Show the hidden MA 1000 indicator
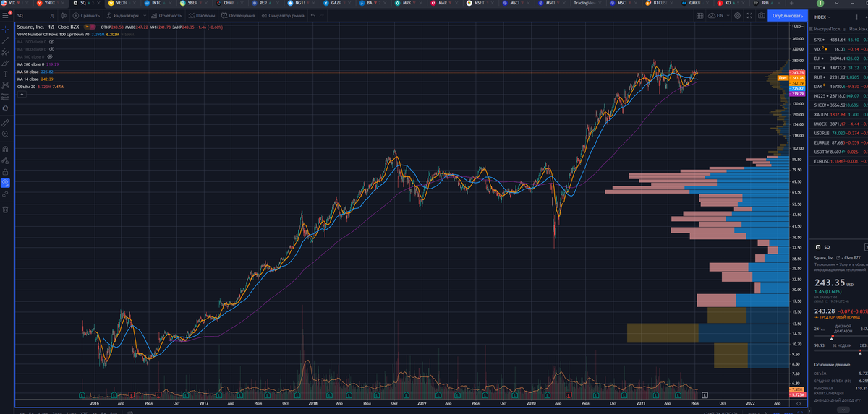Screen dimensions: 868x414 51,49
